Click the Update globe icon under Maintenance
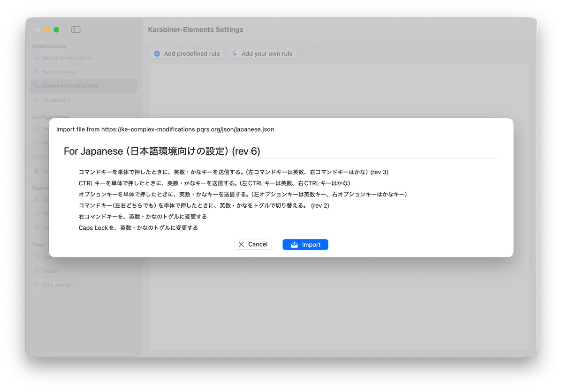563x392 pixels. pyautogui.click(x=37, y=199)
